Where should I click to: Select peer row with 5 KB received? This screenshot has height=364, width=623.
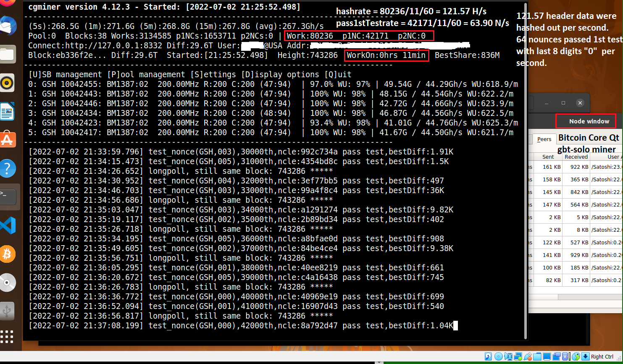click(576, 217)
